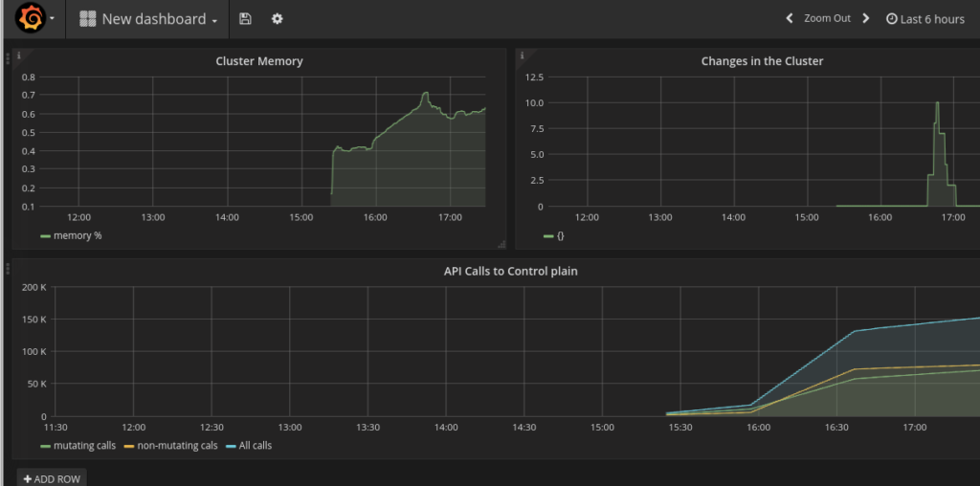Shift time range back with left arrow

[x=790, y=19]
